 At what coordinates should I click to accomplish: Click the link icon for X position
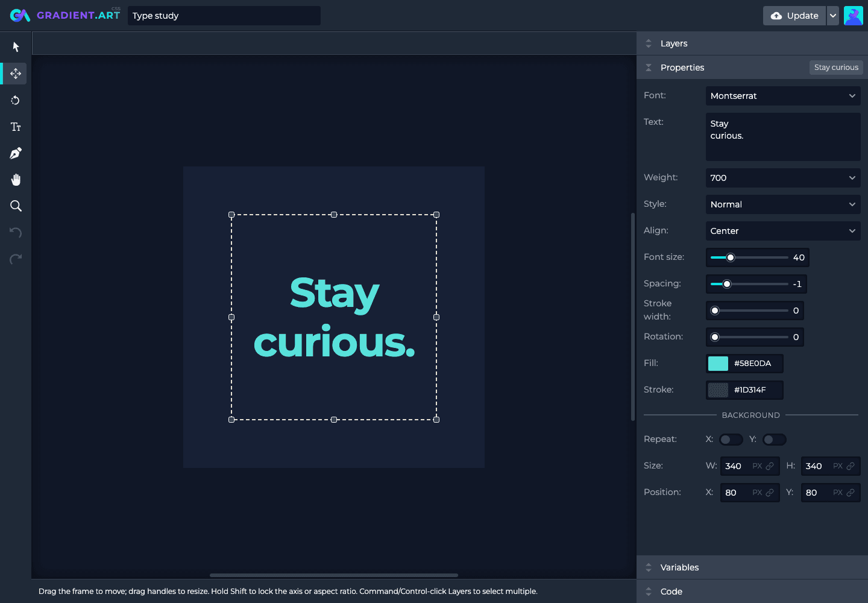tap(770, 493)
